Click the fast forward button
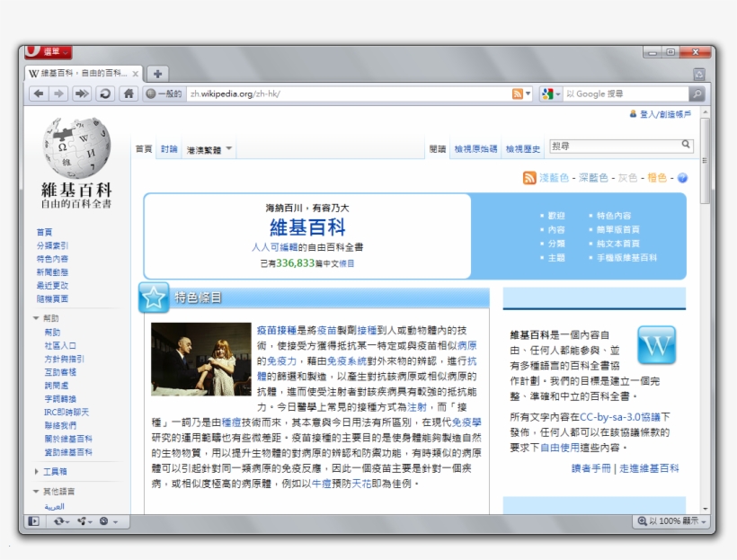737x560 pixels. tap(82, 93)
